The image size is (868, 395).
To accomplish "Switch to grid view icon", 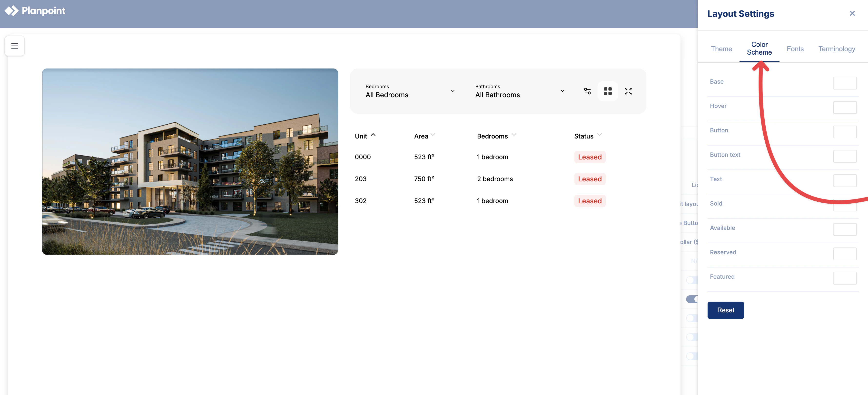I will coord(608,91).
